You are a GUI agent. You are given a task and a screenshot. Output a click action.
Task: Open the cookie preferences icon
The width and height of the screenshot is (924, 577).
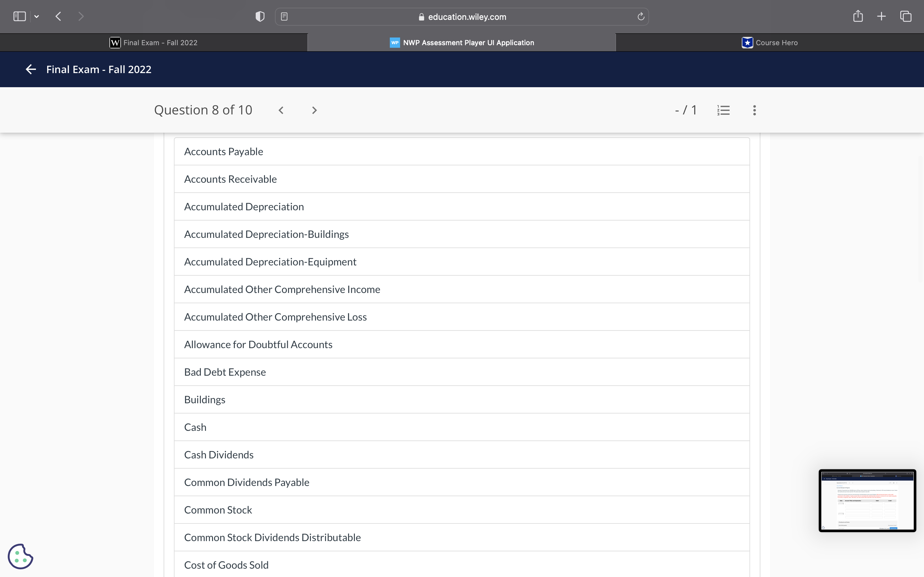20,556
